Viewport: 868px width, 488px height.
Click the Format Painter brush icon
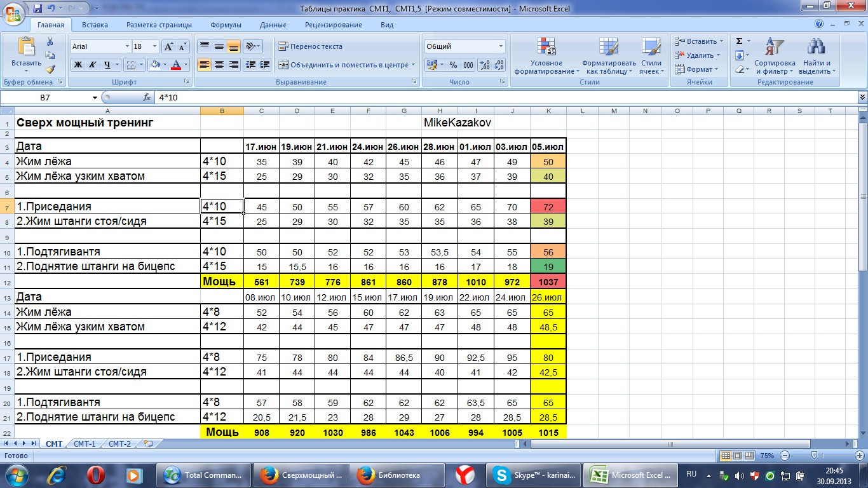tap(50, 69)
